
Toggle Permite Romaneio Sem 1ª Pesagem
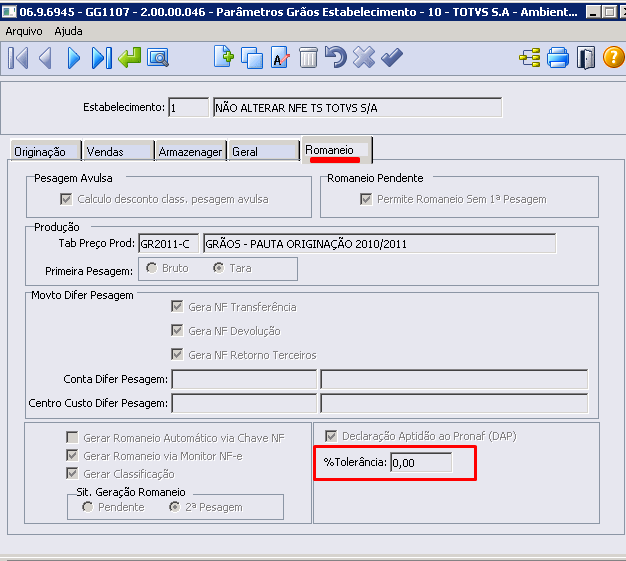coord(366,199)
